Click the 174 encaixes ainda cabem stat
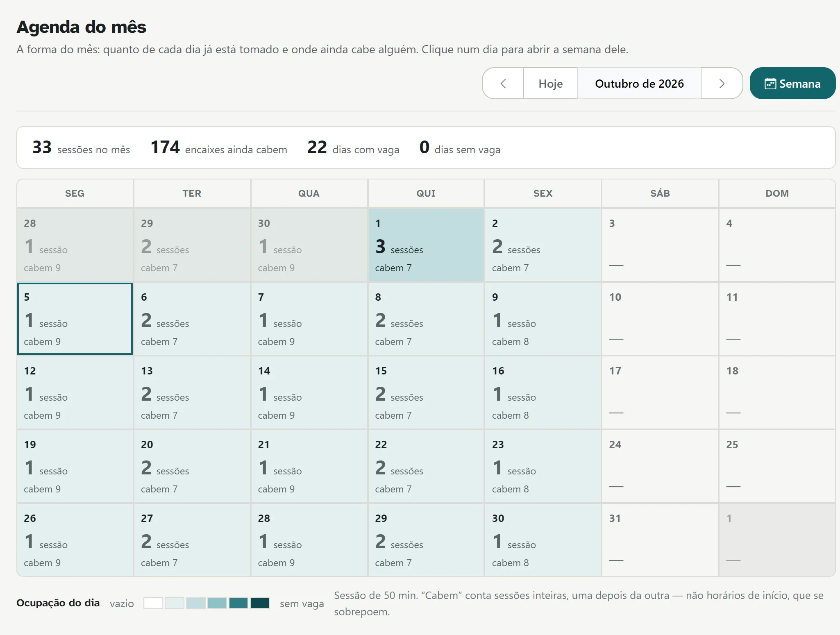The image size is (840, 635). pyautogui.click(x=219, y=147)
